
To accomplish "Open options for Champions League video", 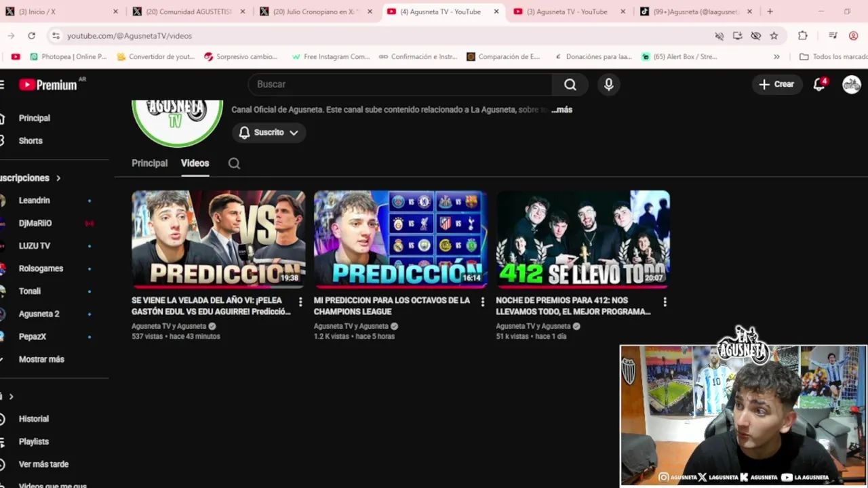I will coord(483,302).
